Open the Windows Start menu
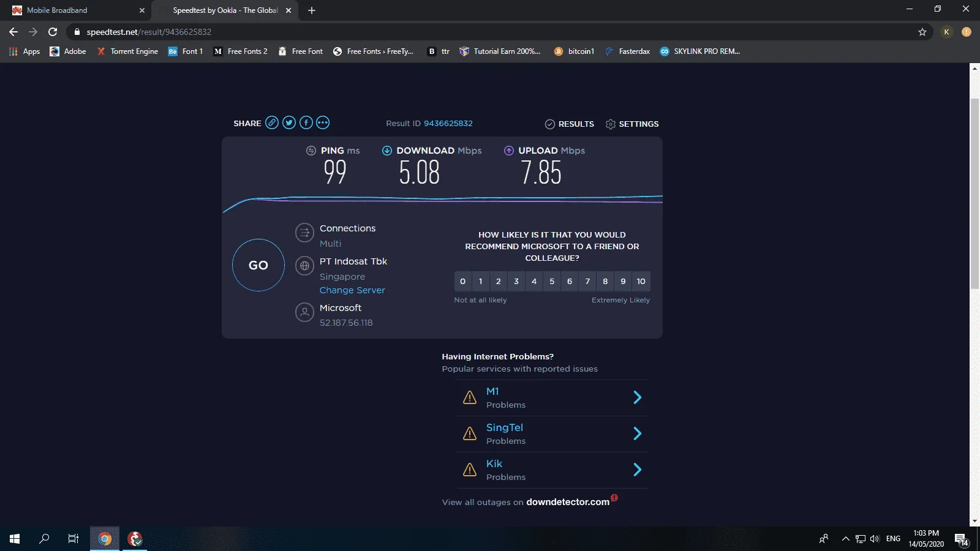The height and width of the screenshot is (551, 980). click(15, 539)
